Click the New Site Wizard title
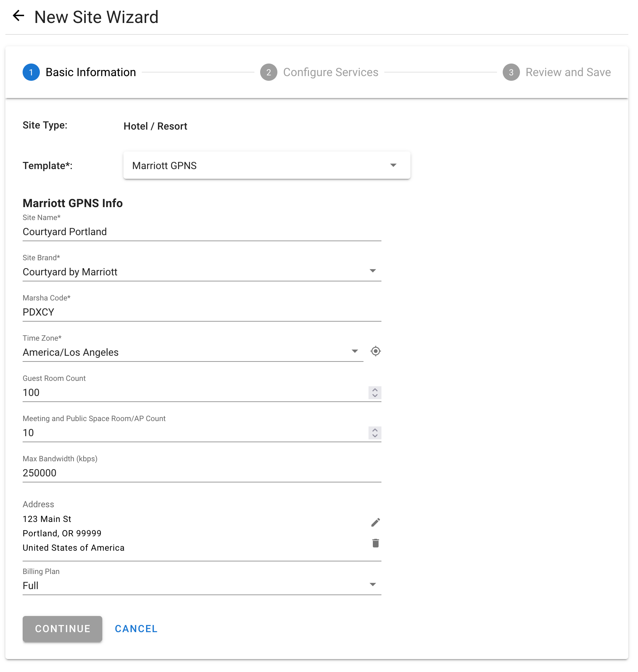Image resolution: width=638 pixels, height=672 pixels. pos(96,17)
